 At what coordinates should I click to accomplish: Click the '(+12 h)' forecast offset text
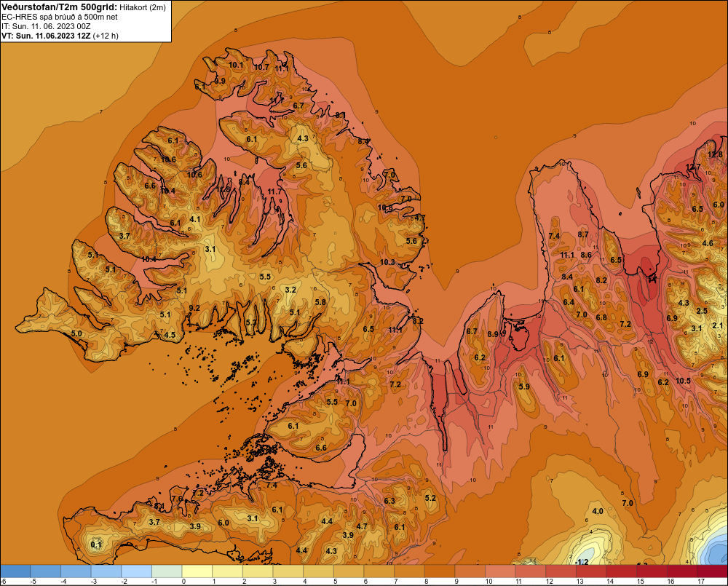point(106,36)
